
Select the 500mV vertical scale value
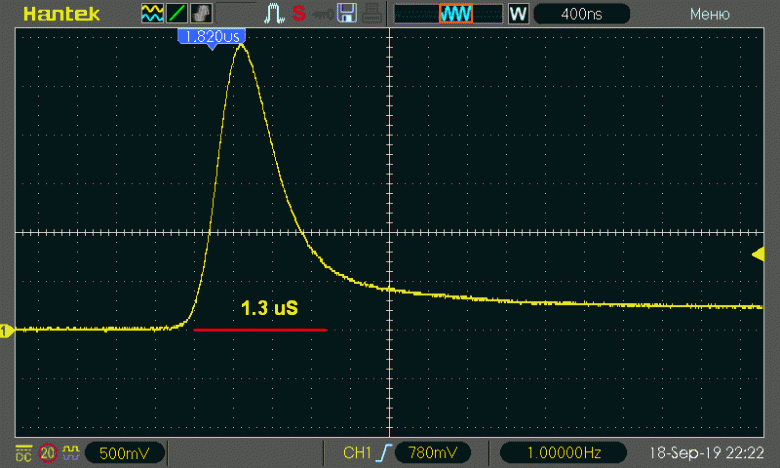(124, 453)
